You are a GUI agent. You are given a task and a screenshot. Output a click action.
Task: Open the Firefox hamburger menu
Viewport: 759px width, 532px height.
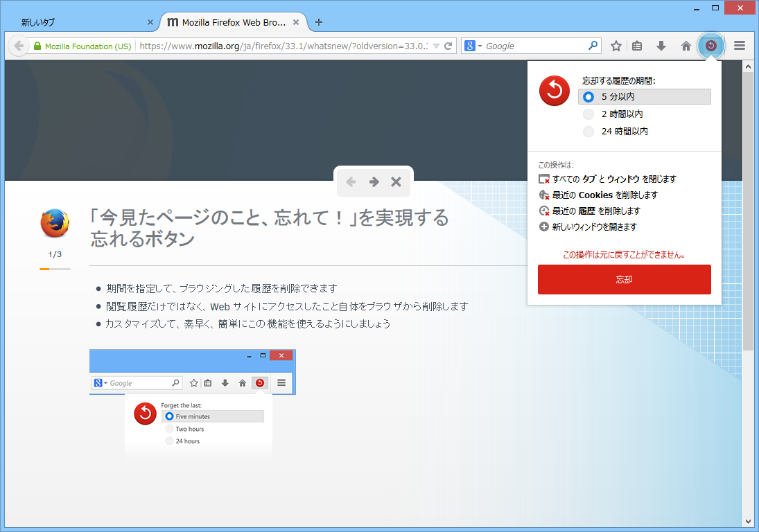click(x=738, y=45)
